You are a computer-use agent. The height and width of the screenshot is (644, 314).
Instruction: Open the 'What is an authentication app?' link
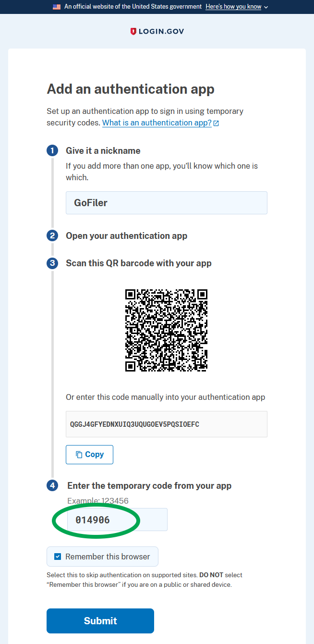157,123
